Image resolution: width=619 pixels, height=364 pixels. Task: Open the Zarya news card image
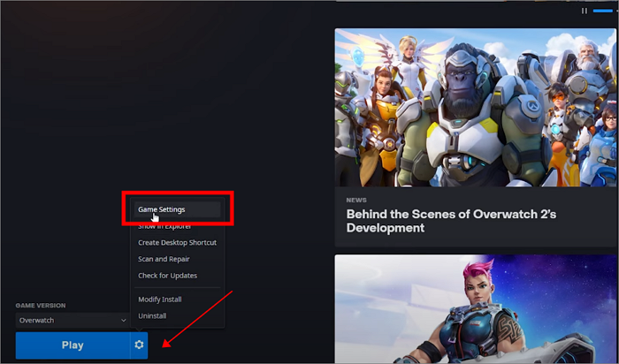(x=476, y=309)
